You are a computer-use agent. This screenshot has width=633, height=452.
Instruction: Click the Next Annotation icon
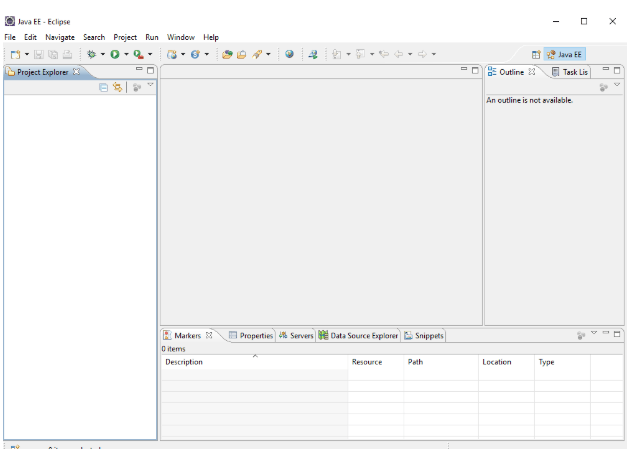click(x=337, y=54)
